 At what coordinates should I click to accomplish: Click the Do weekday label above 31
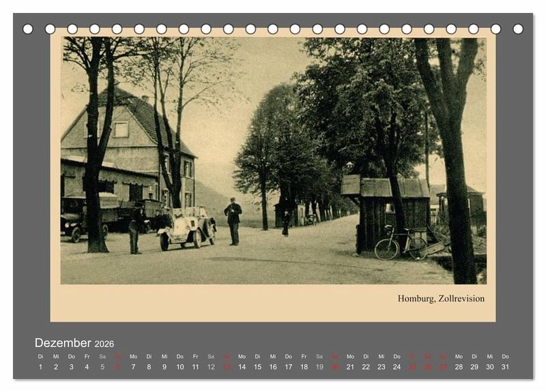pyautogui.click(x=505, y=356)
